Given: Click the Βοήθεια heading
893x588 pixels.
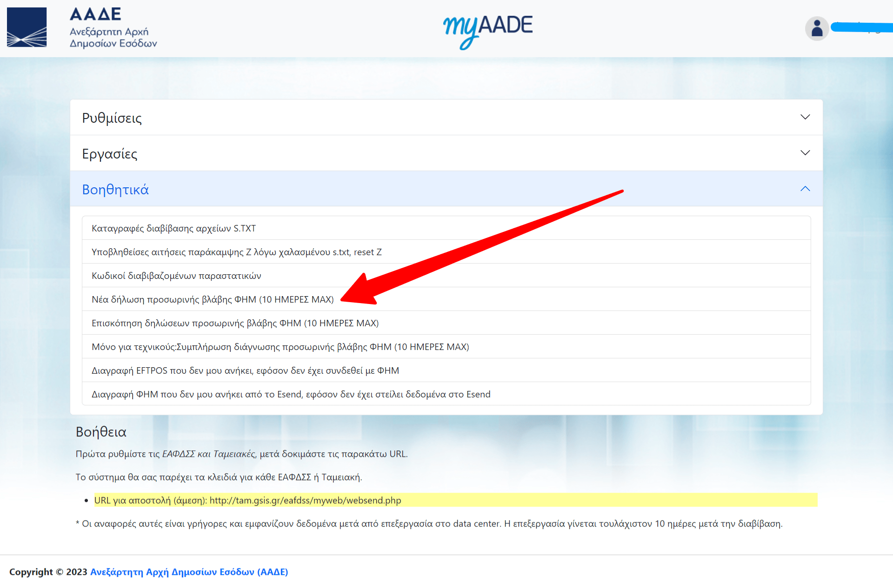Looking at the screenshot, I should (x=101, y=432).
